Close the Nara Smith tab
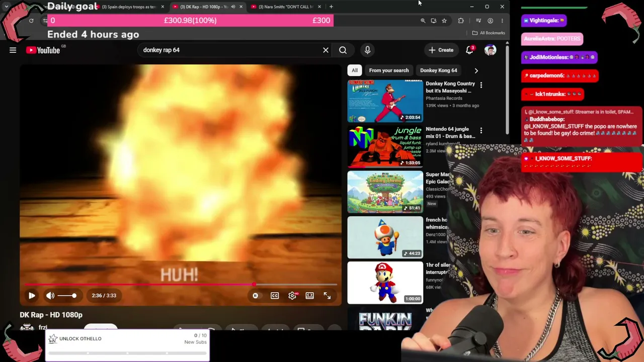Image resolution: width=644 pixels, height=362 pixels. tap(319, 7)
